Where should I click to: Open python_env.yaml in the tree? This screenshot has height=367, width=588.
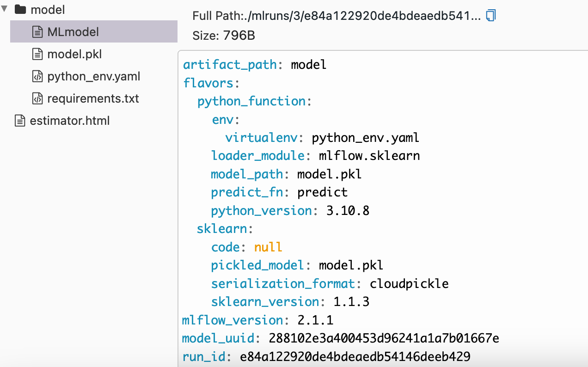pyautogui.click(x=94, y=76)
